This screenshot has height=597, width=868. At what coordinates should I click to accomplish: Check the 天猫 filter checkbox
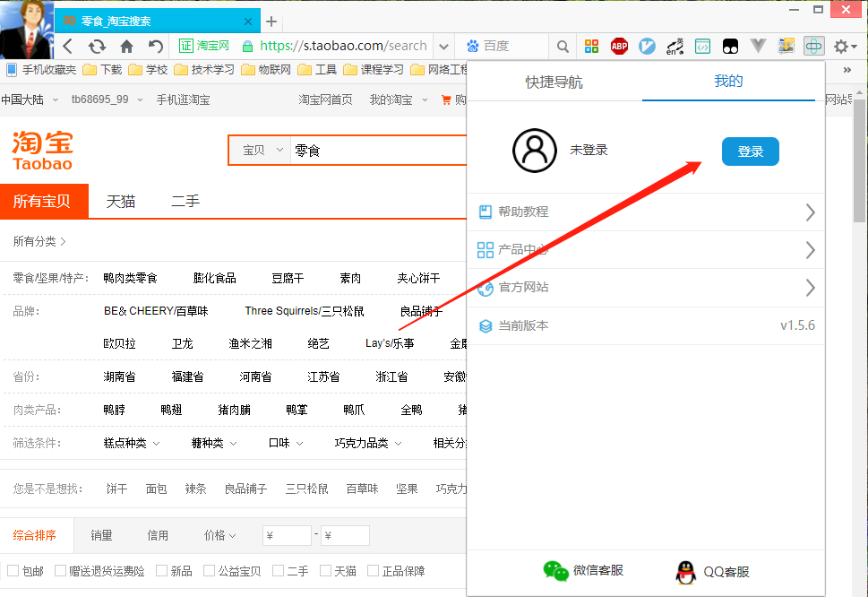pyautogui.click(x=325, y=570)
